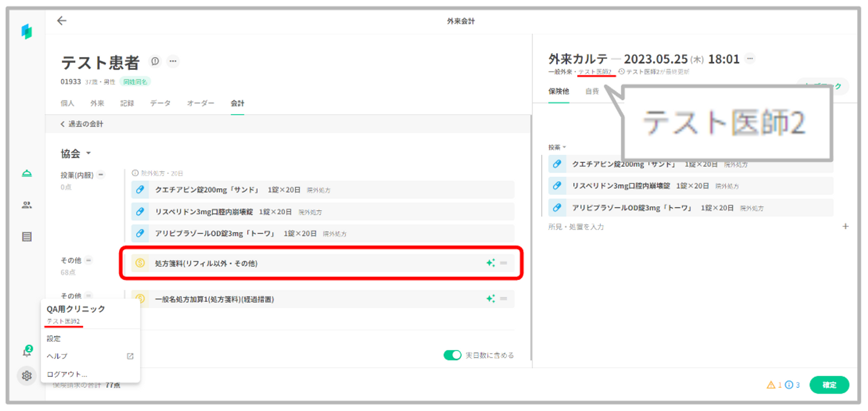Select リスペリドン3mg口腔内崩壊錠 in the 会計 list
Image resolution: width=868 pixels, height=411 pixels.
(x=323, y=212)
